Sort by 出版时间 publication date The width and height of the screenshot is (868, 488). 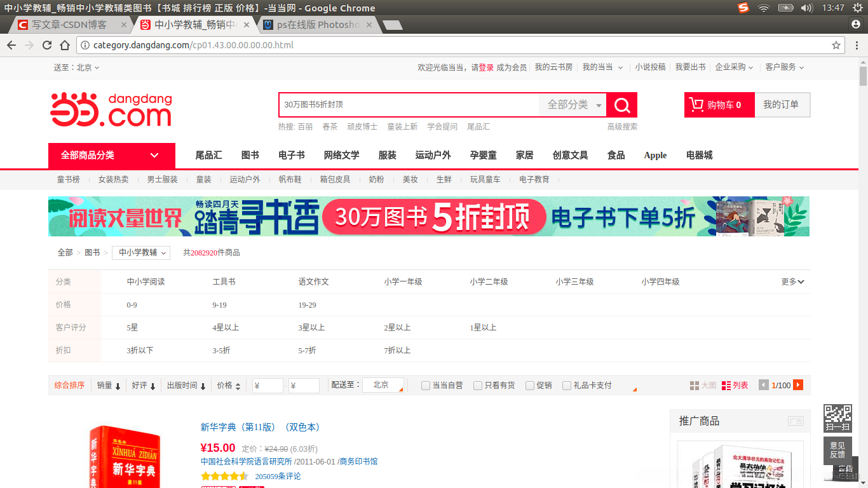[x=187, y=386]
